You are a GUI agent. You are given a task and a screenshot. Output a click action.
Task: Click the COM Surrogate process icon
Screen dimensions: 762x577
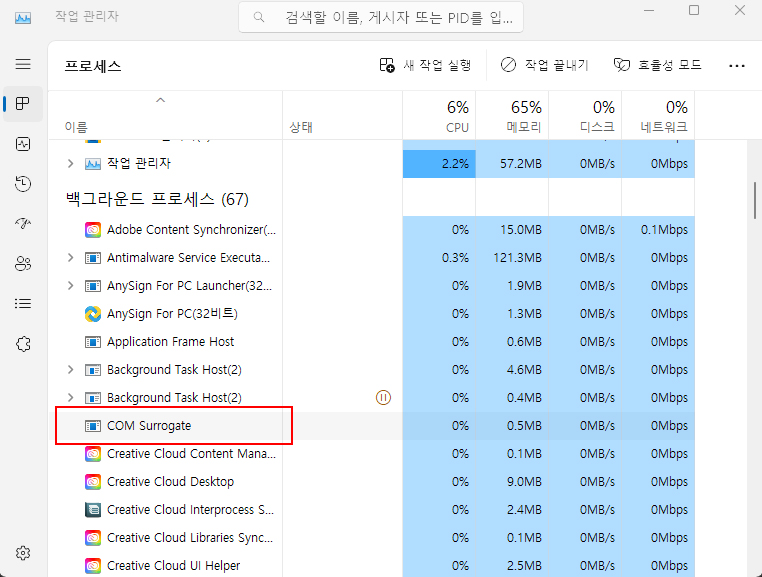[93, 426]
